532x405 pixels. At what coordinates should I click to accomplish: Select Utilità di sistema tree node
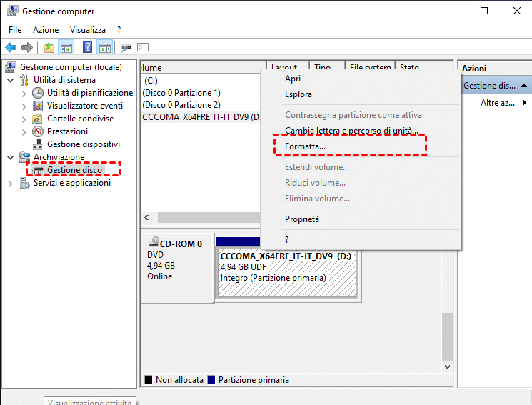click(64, 80)
